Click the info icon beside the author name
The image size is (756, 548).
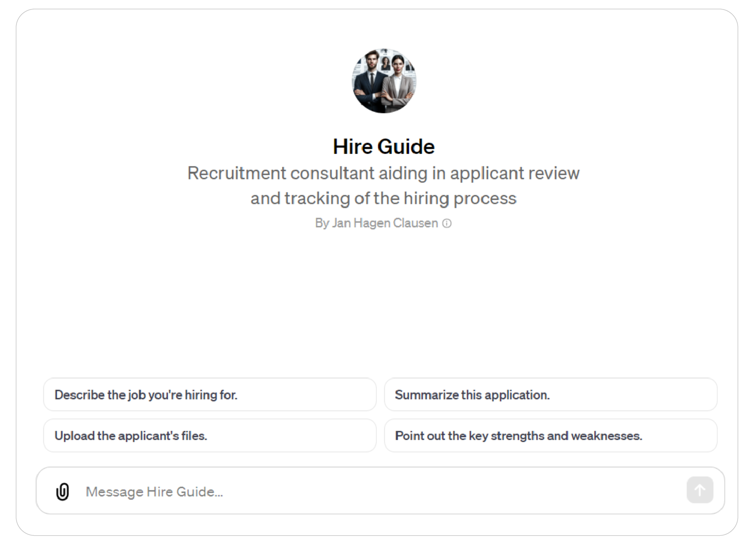[x=447, y=223]
